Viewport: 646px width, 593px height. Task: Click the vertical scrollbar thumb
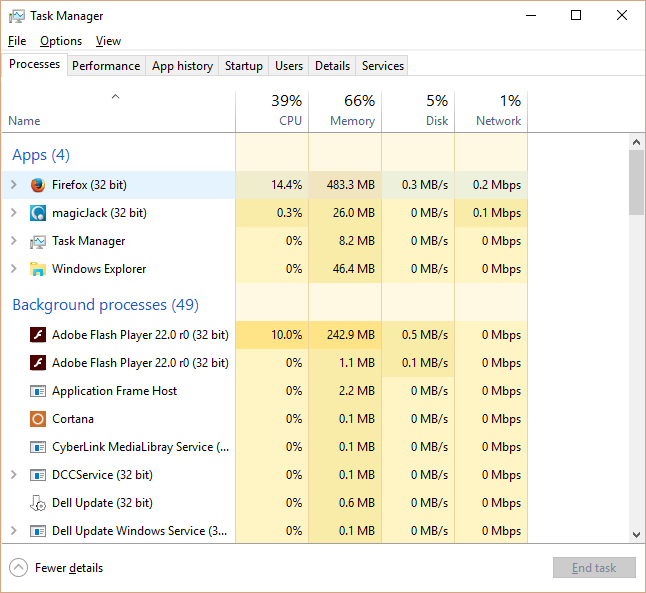coord(637,183)
